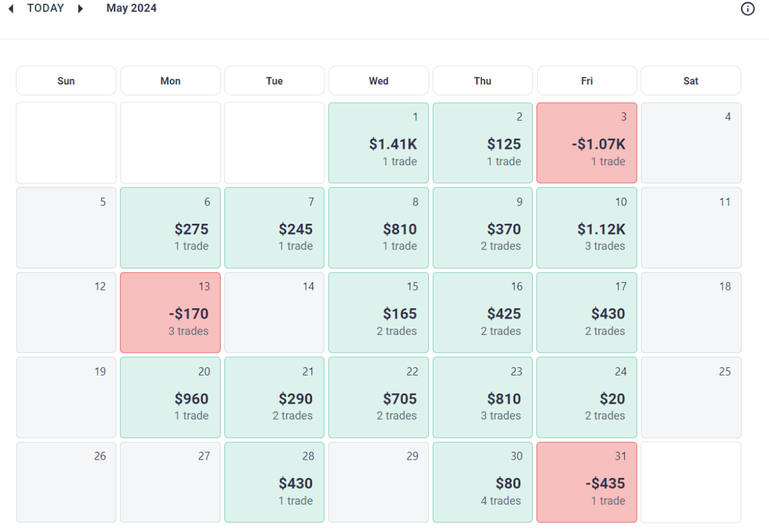Go to the previous month arrow
The height and width of the screenshot is (532, 769).
pyautogui.click(x=11, y=9)
